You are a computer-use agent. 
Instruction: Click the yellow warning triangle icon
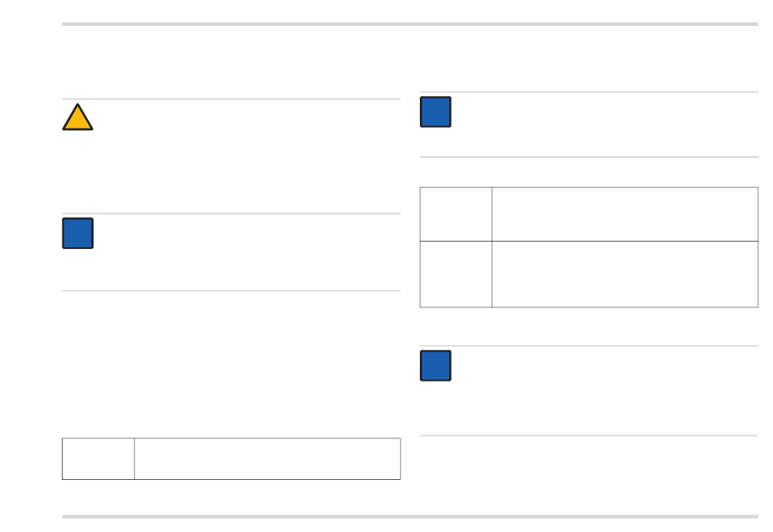pyautogui.click(x=77, y=117)
